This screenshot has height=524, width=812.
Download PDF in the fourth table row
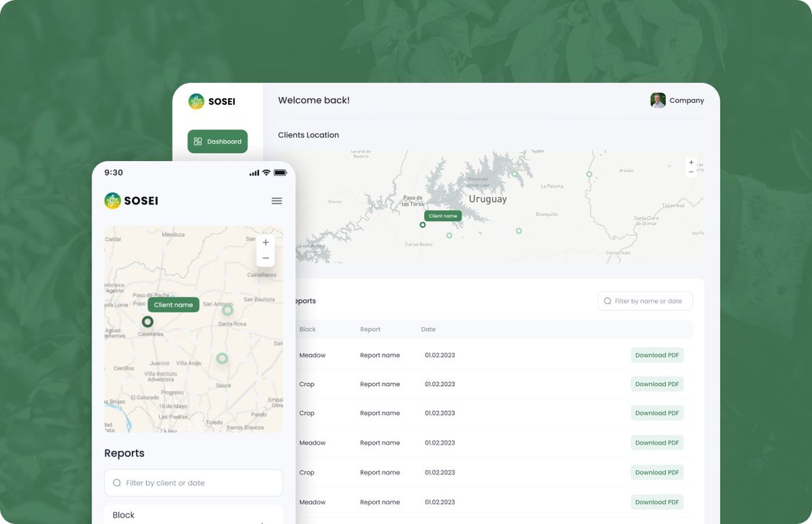coord(657,443)
